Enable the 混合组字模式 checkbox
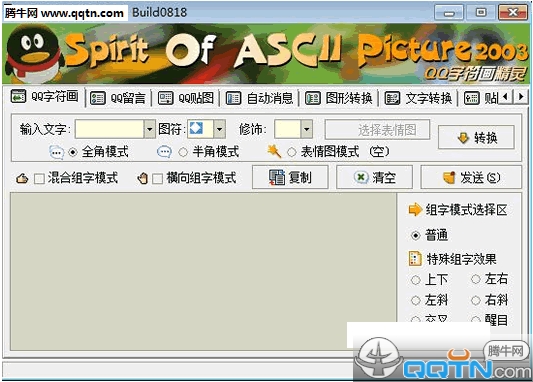Image resolution: width=533 pixels, height=382 pixels. (x=39, y=178)
